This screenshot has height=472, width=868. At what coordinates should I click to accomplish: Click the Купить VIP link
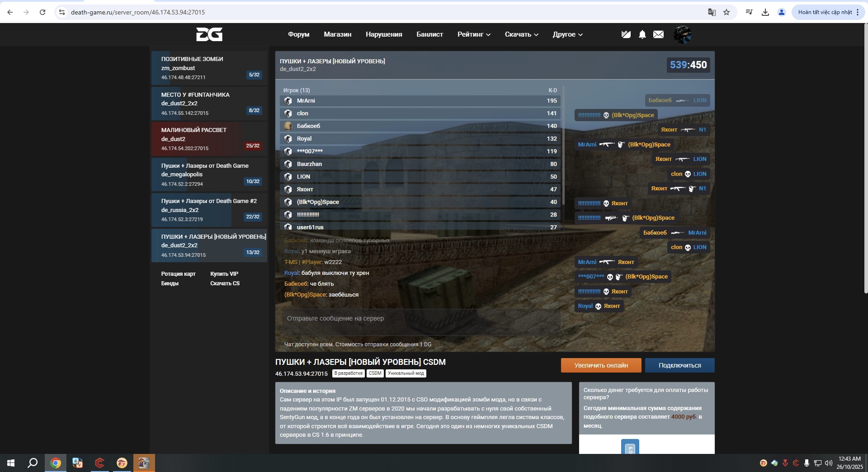point(224,274)
